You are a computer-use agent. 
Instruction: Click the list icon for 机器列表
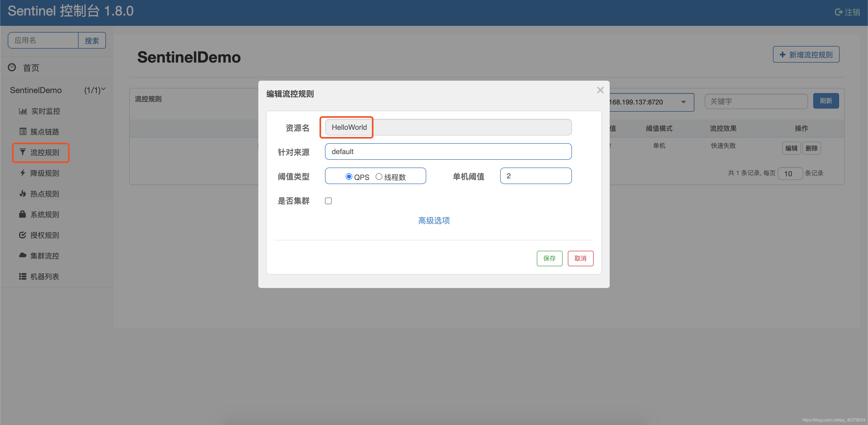point(22,276)
